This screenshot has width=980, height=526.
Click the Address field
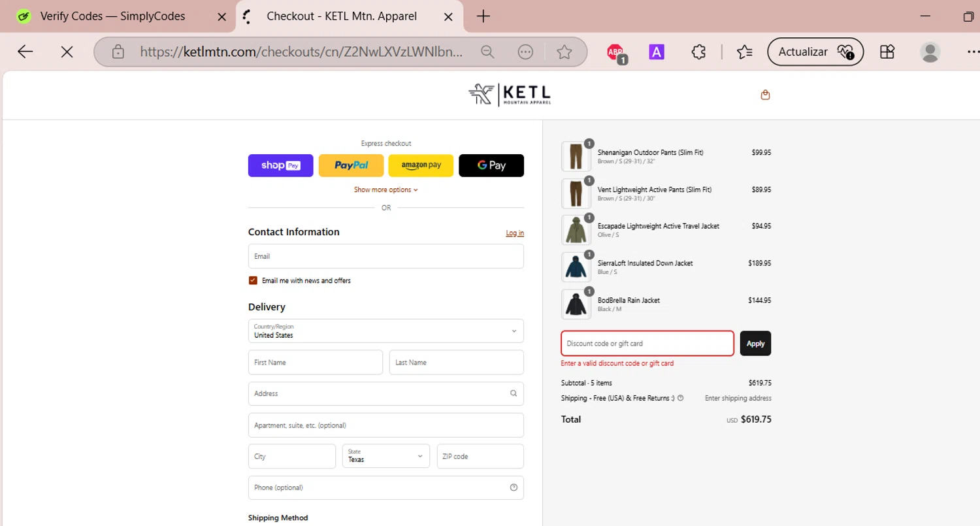click(x=385, y=393)
